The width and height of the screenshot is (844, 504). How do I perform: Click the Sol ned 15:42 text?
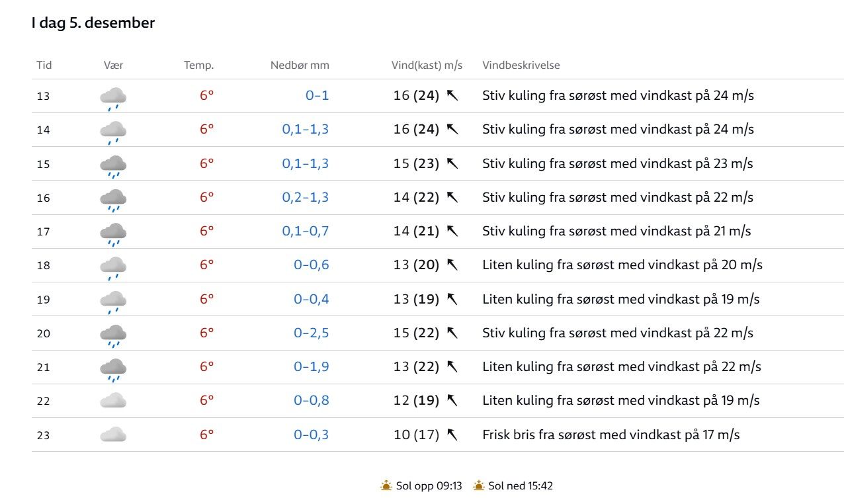pos(520,485)
